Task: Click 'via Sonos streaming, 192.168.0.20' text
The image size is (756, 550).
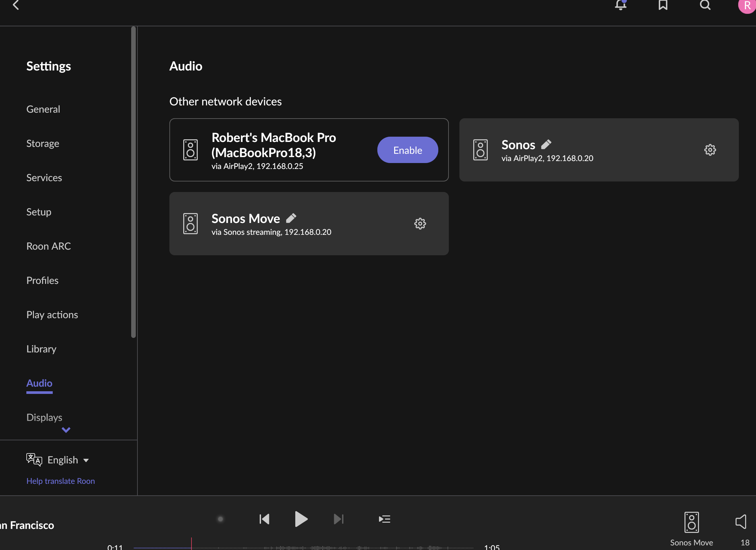Action: click(271, 232)
